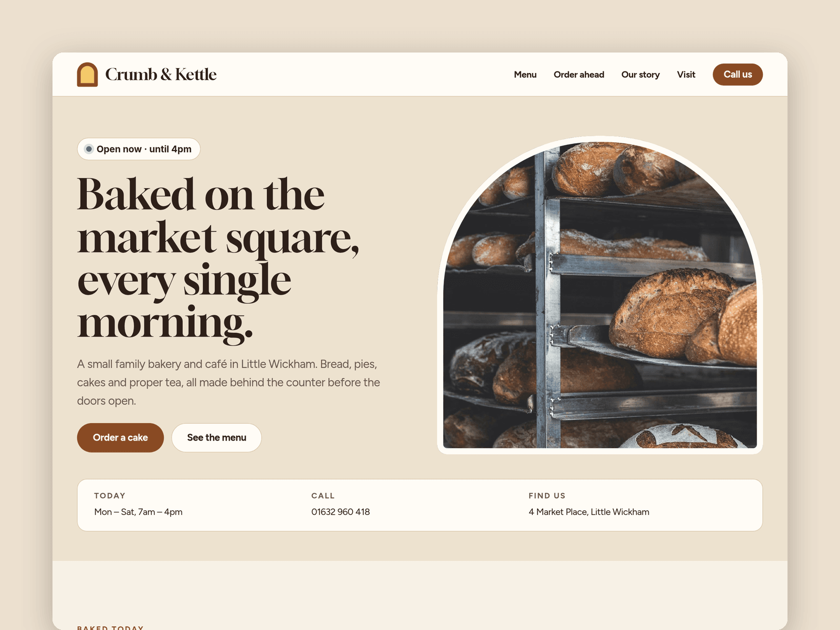Click the TODAY label in info card
Screen dimensions: 840x630
coord(110,496)
